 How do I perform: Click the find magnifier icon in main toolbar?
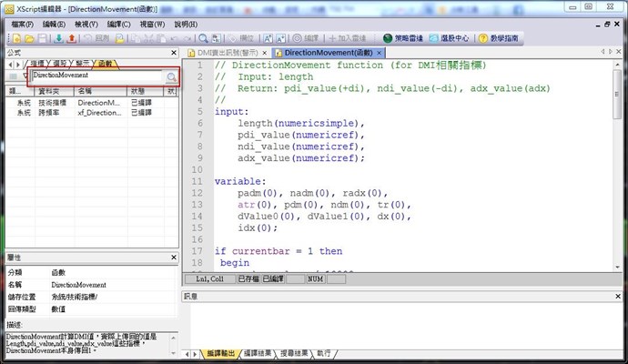(204, 38)
